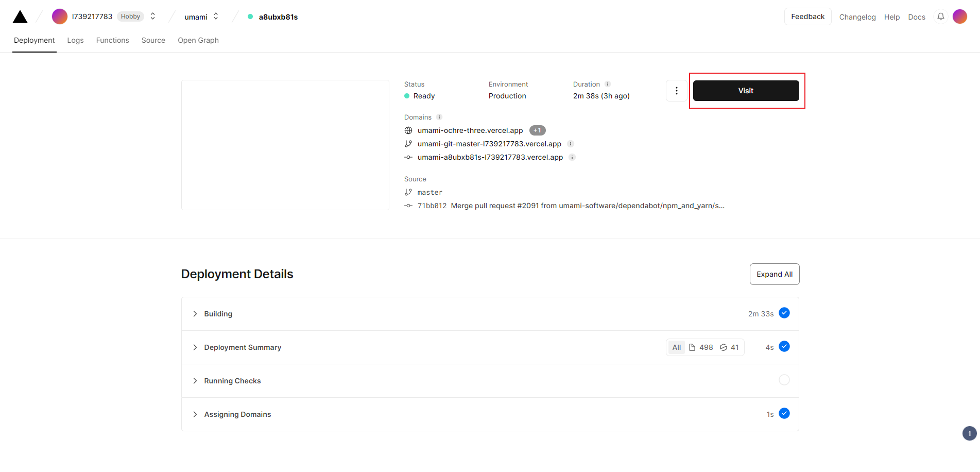Click the 2m 33s build time

click(x=761, y=314)
